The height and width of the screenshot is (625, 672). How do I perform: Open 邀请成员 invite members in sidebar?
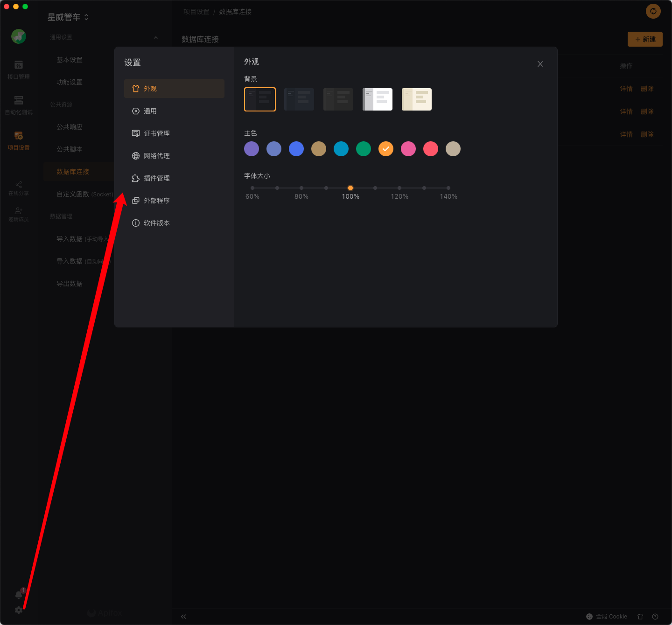tap(19, 215)
